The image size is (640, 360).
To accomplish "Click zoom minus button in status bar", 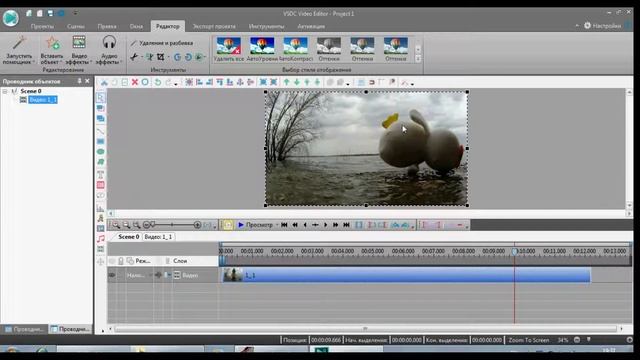I will 577,340.
